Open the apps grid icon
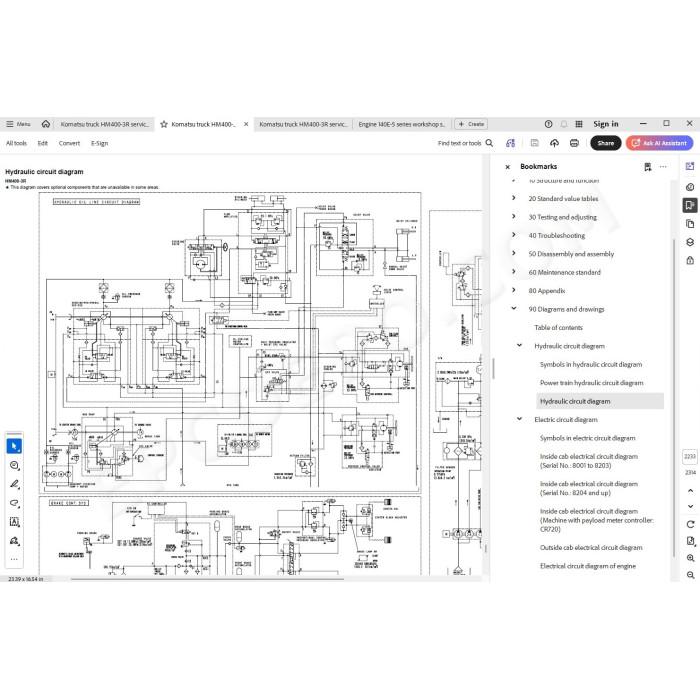Image resolution: width=700 pixels, height=700 pixels. pyautogui.click(x=579, y=124)
